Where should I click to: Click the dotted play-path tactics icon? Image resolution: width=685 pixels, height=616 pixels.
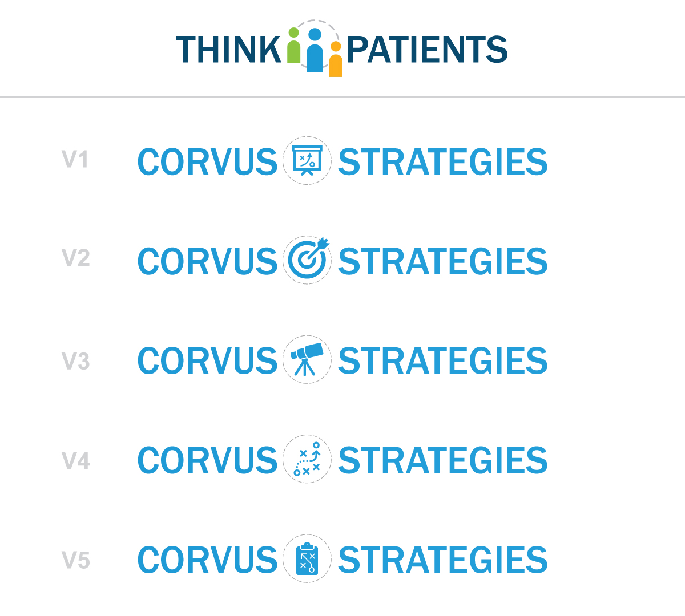click(307, 459)
